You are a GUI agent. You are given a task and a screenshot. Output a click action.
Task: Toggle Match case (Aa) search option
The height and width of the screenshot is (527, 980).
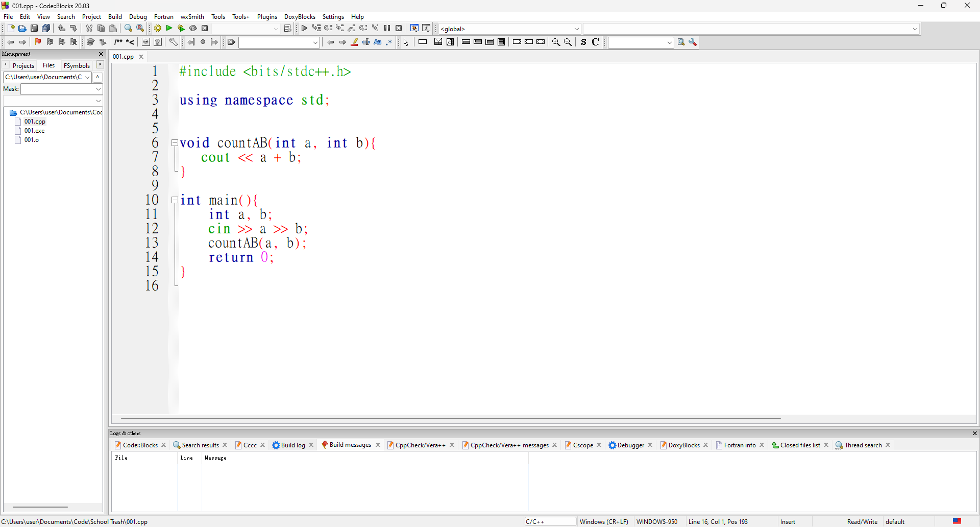[378, 42]
